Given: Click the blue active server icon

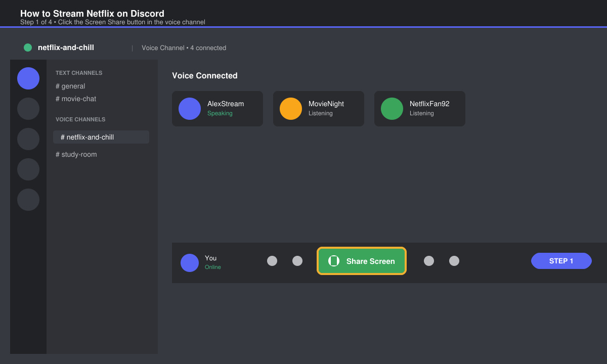Looking at the screenshot, I should coord(28,78).
